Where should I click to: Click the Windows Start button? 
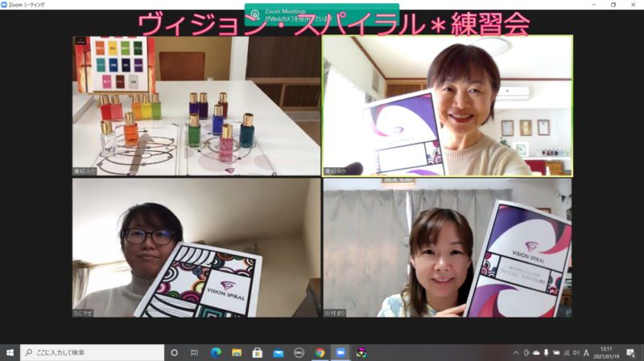(10, 352)
